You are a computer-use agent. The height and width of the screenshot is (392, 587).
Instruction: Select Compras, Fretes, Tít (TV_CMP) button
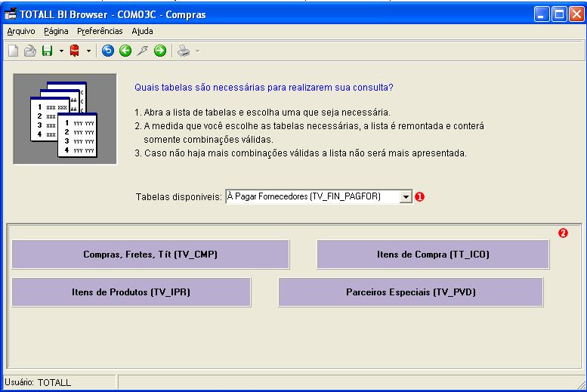tap(150, 255)
